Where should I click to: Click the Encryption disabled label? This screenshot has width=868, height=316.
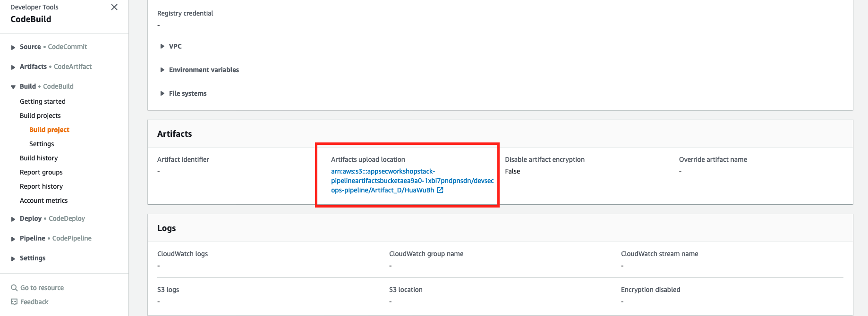pyautogui.click(x=650, y=290)
